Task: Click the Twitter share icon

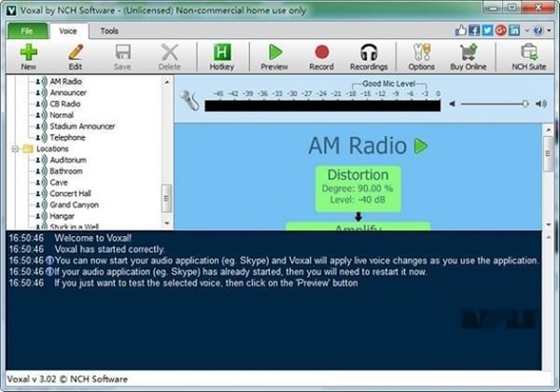Action: 485,31
